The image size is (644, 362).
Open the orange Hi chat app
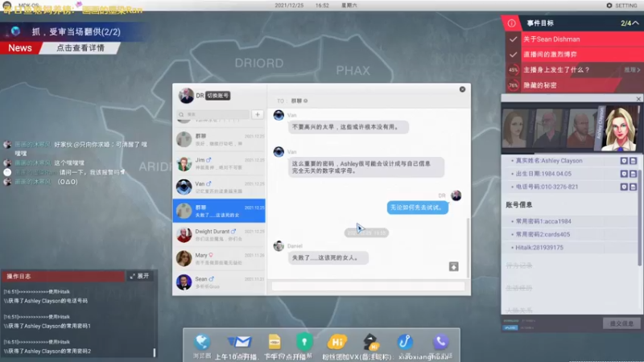(x=336, y=341)
